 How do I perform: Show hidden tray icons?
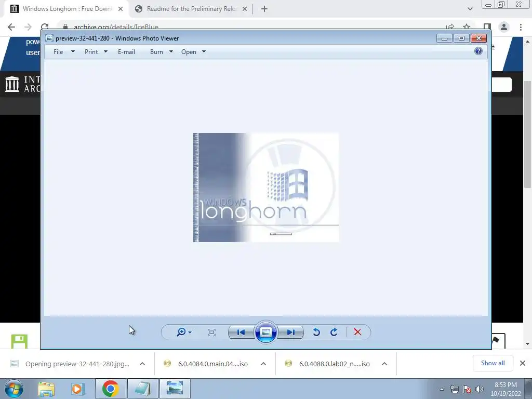click(442, 389)
